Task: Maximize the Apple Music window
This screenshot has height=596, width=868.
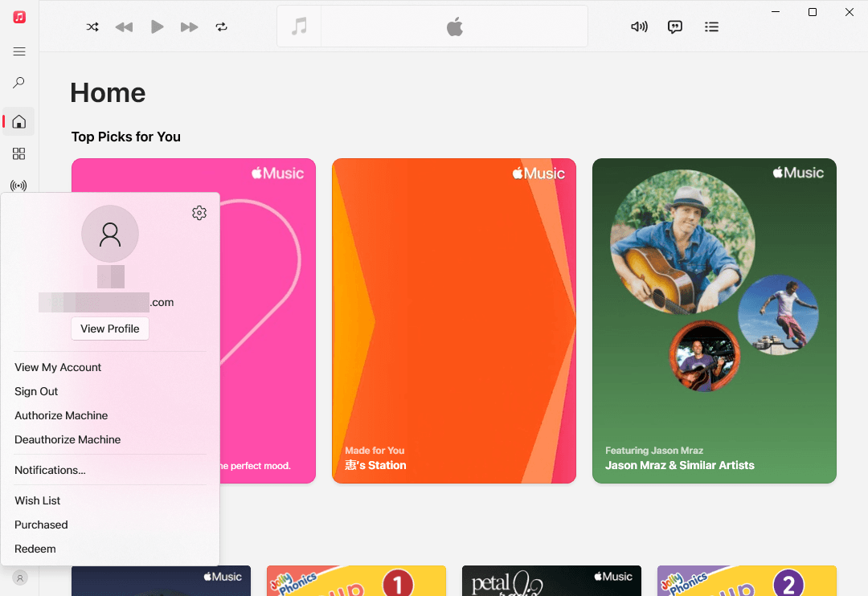Action: [812, 11]
